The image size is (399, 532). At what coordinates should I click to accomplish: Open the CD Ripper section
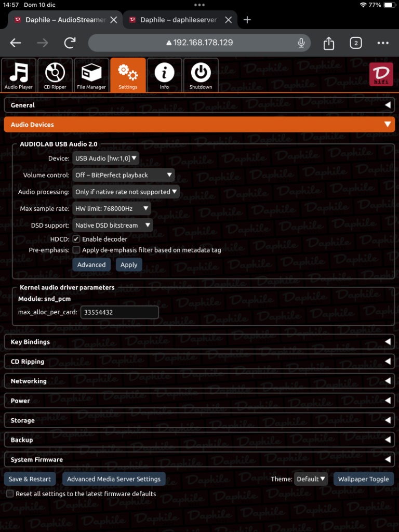[x=55, y=75]
